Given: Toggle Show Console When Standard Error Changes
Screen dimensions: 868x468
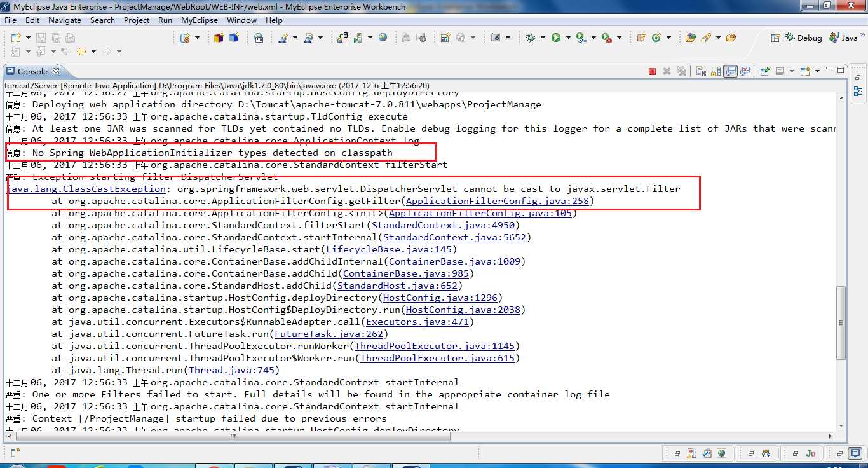Looking at the screenshot, I should (x=745, y=71).
